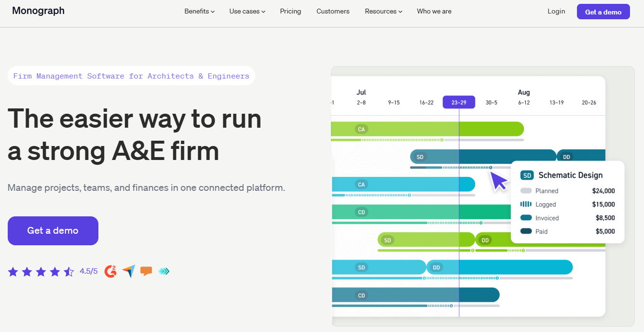Viewport: 644px width, 332px height.
Task: Click the orange chat bubble review icon
Action: tap(146, 271)
